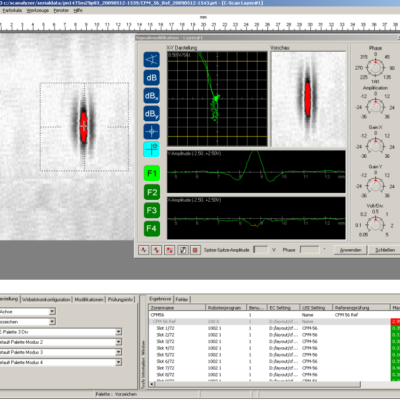Expand the Palette 3 Div dropdown

(x=119, y=332)
